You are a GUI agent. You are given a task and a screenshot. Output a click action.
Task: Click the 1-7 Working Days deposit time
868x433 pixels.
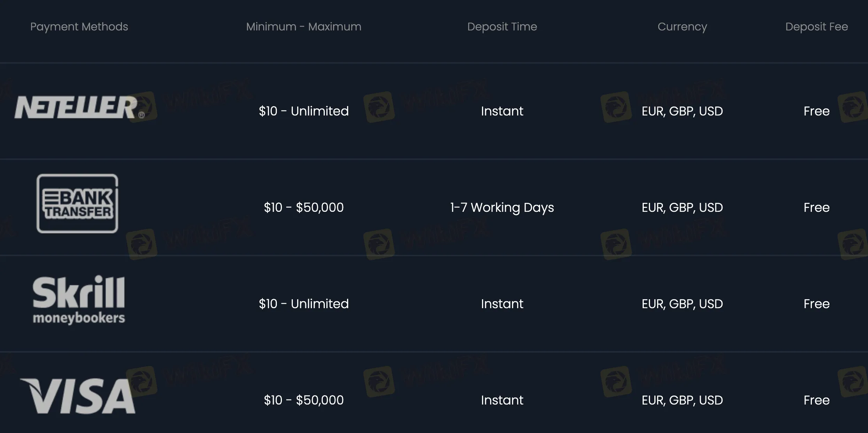(502, 208)
